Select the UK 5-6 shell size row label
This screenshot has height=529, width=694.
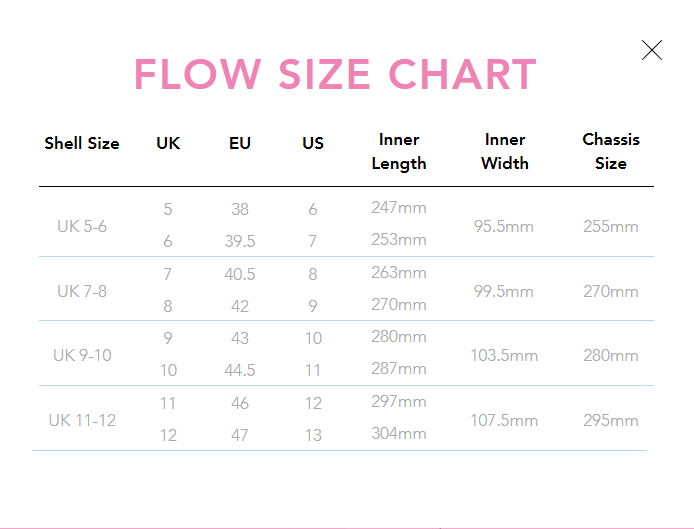82,226
